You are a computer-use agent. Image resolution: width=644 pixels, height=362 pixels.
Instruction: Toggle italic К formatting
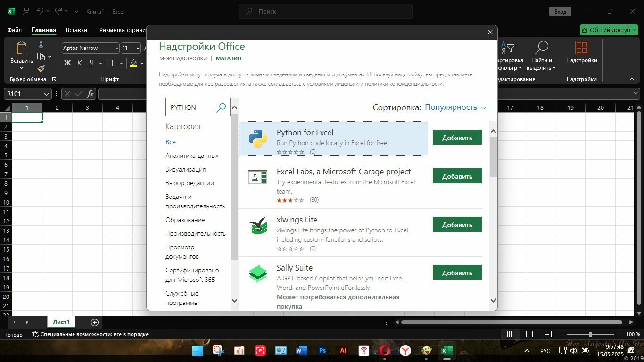tap(79, 63)
